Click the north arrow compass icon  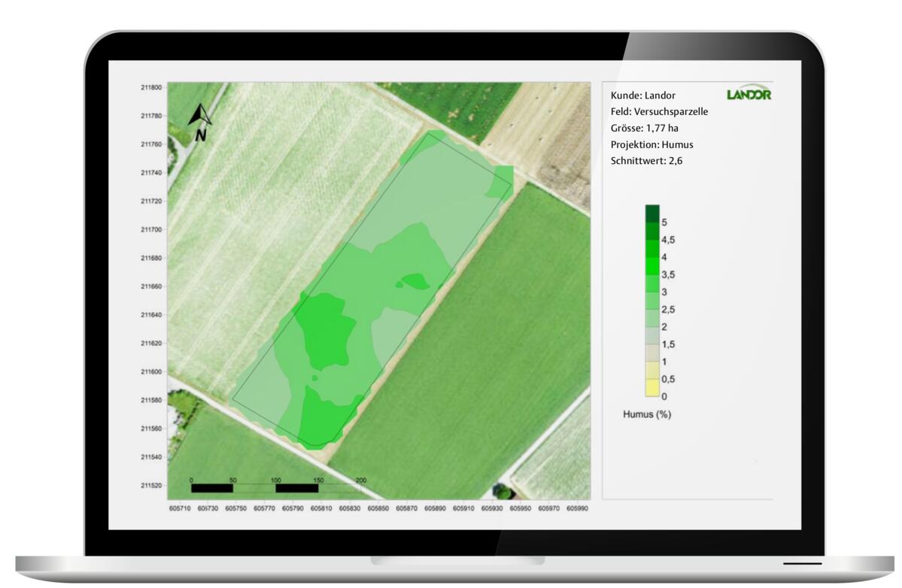[x=199, y=122]
